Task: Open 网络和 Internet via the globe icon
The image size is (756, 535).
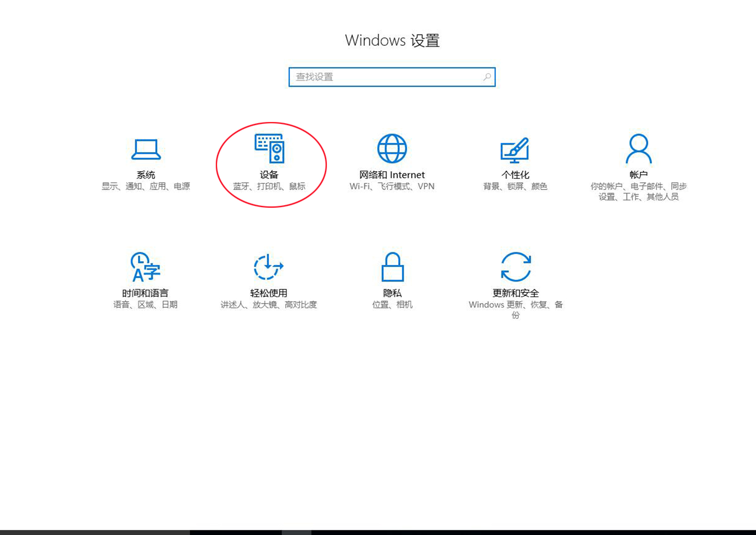Action: pos(392,148)
